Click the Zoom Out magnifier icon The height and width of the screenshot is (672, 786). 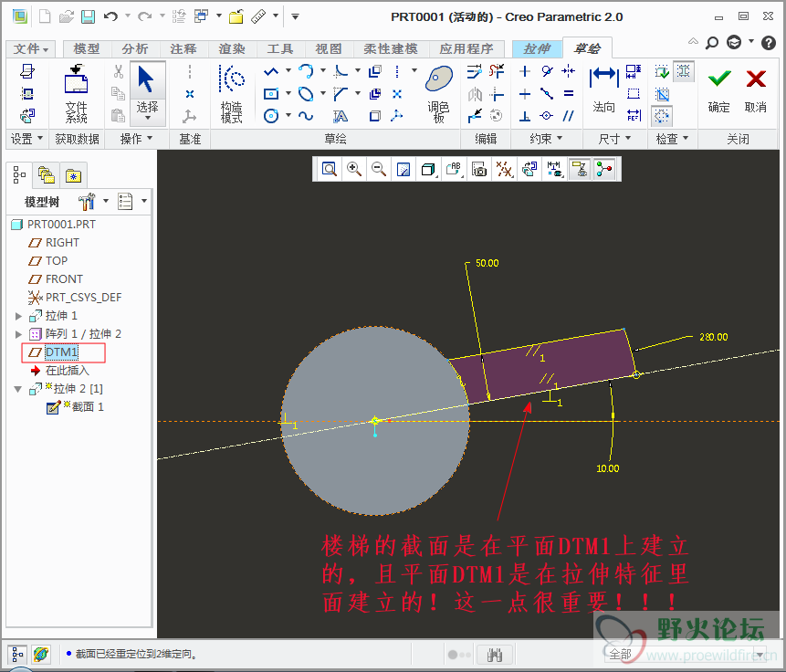click(379, 170)
